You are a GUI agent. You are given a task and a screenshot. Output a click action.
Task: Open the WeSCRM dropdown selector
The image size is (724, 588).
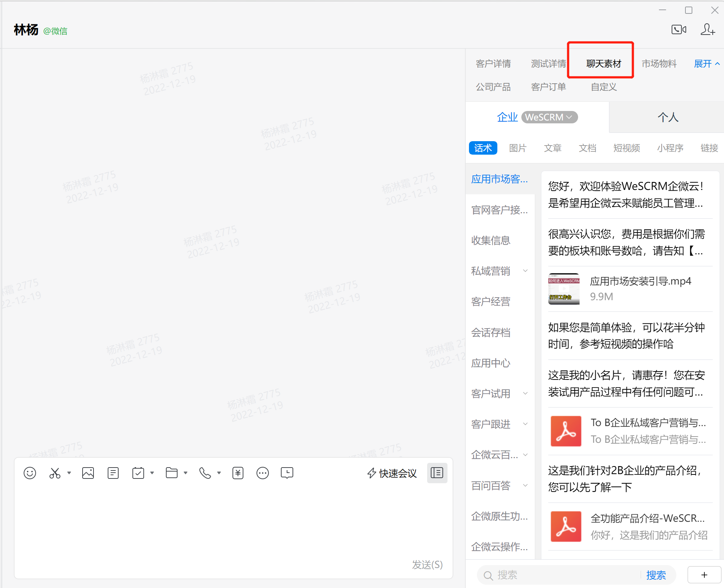click(x=549, y=117)
